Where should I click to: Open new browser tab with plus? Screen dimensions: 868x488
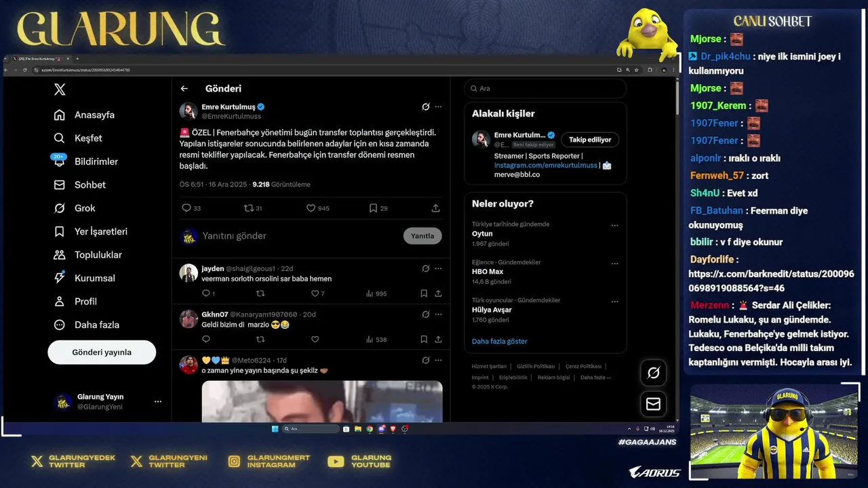click(77, 59)
